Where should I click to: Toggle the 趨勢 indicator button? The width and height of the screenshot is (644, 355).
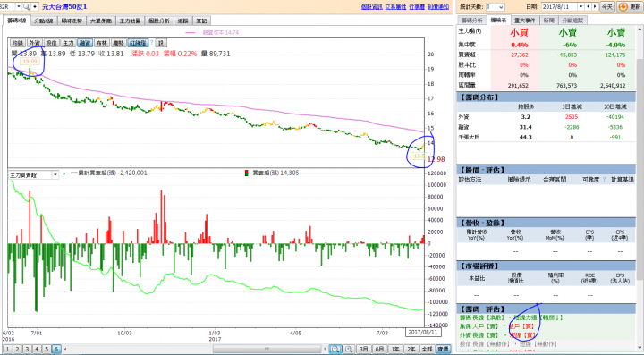[x=118, y=43]
